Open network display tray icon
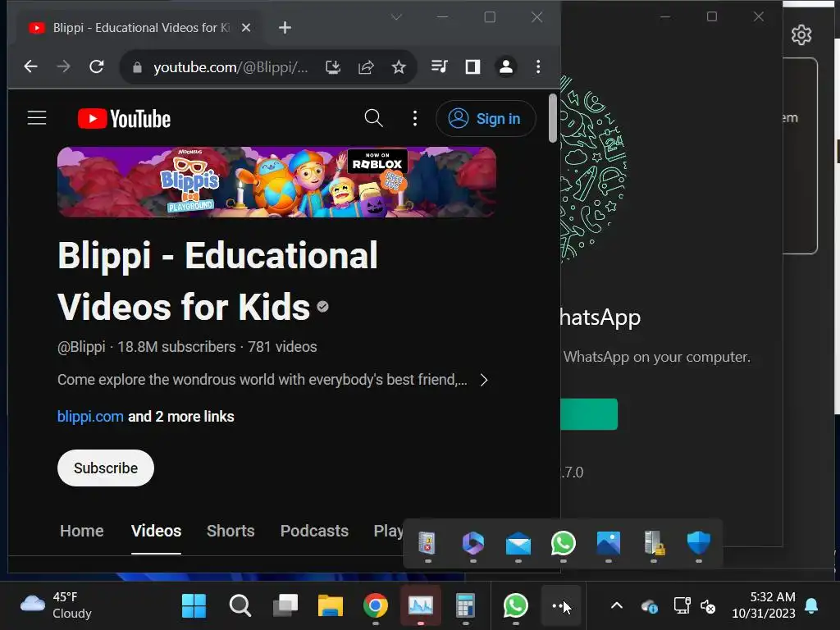Viewport: 840px width, 630px height. [682, 606]
